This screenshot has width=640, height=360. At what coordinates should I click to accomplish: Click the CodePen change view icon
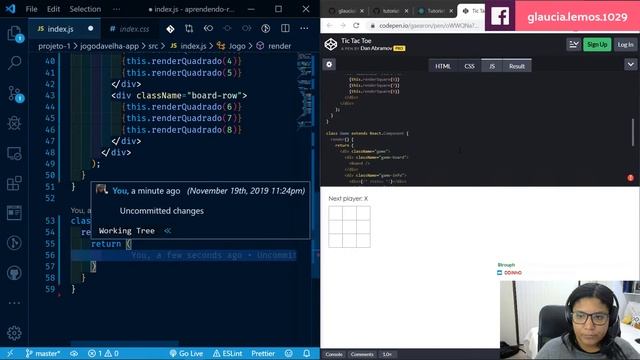[x=573, y=44]
